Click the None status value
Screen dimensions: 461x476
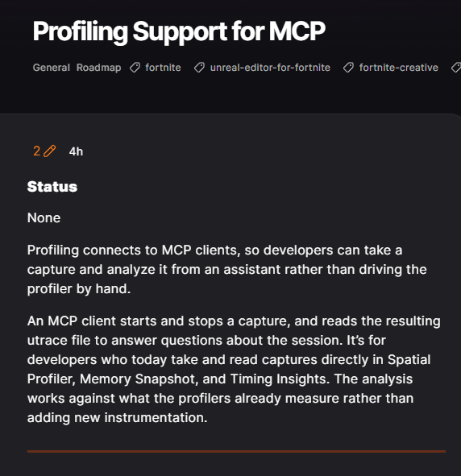44,217
